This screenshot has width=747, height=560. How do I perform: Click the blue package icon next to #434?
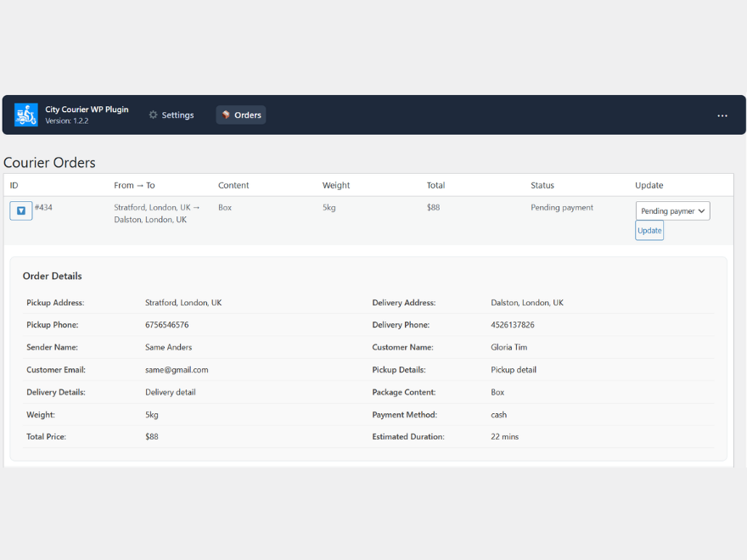pos(20,210)
